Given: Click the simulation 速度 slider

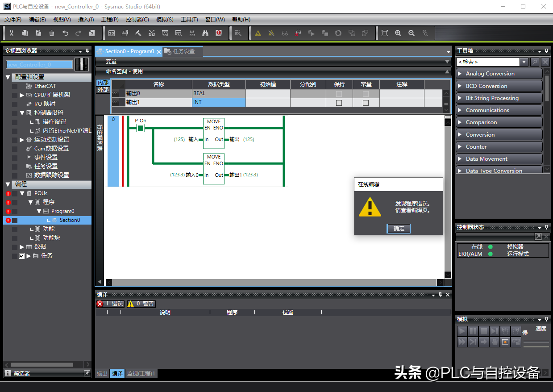Looking at the screenshot, I should [x=536, y=342].
